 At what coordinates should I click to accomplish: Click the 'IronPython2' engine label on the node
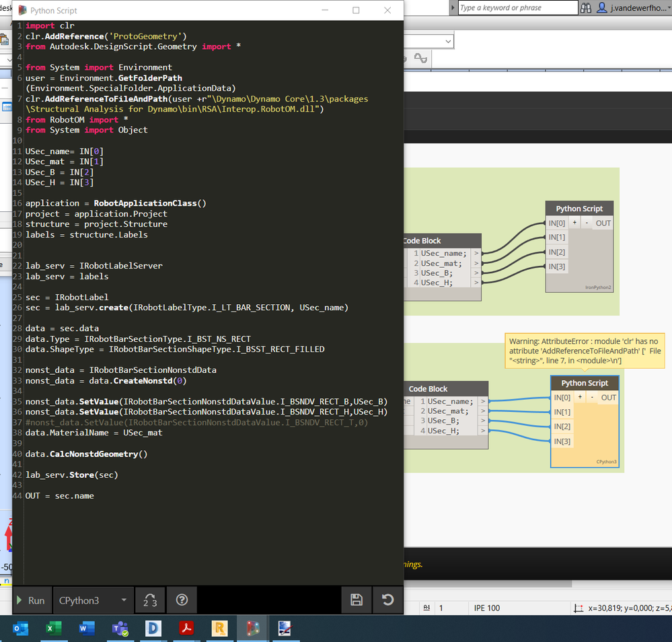pos(598,287)
